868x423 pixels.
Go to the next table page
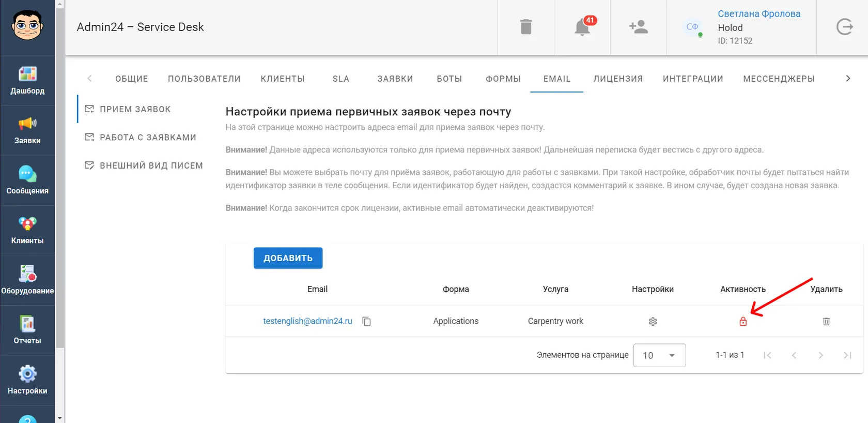click(x=820, y=355)
